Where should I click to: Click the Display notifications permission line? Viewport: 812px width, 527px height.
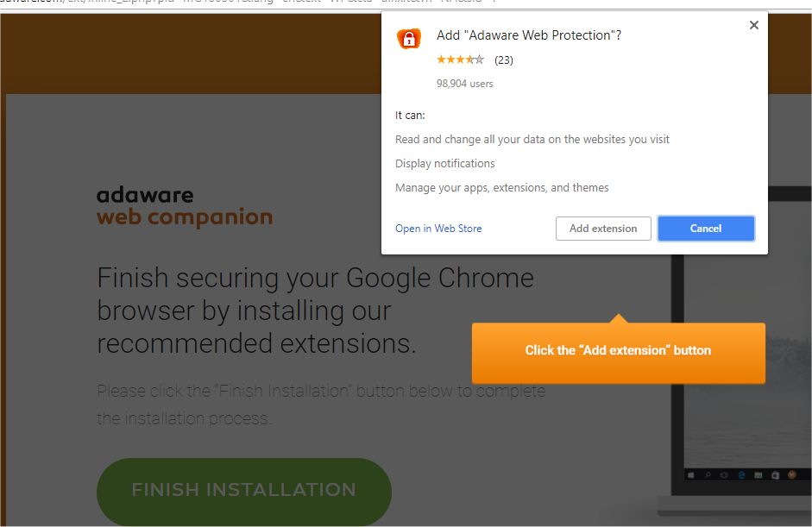coord(444,163)
